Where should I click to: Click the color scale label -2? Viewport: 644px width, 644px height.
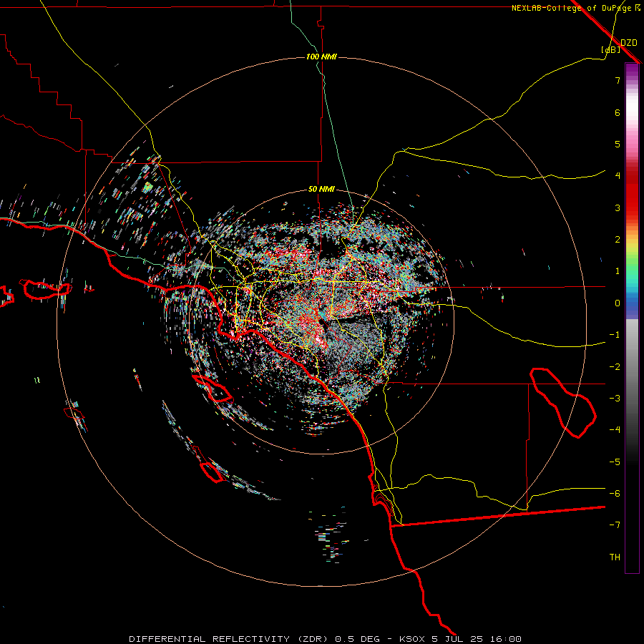tap(615, 367)
